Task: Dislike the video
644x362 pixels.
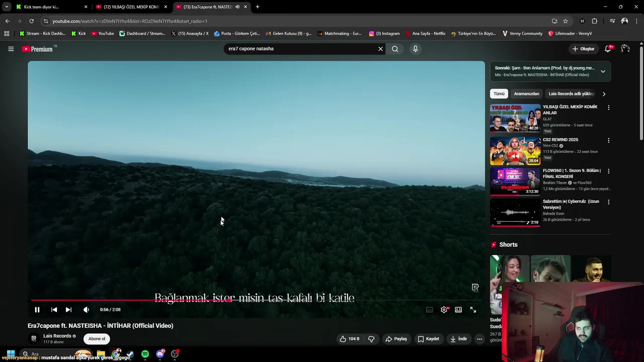Action: pyautogui.click(x=371, y=339)
